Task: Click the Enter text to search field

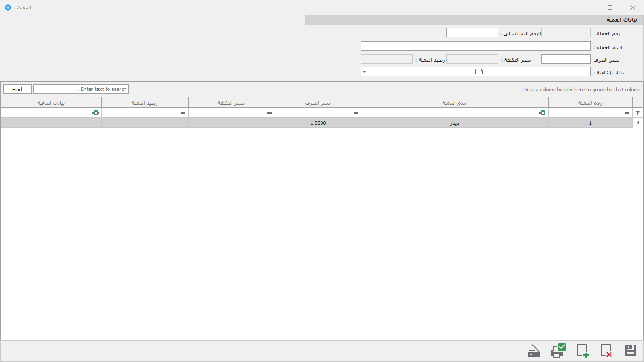Action: pos(81,89)
